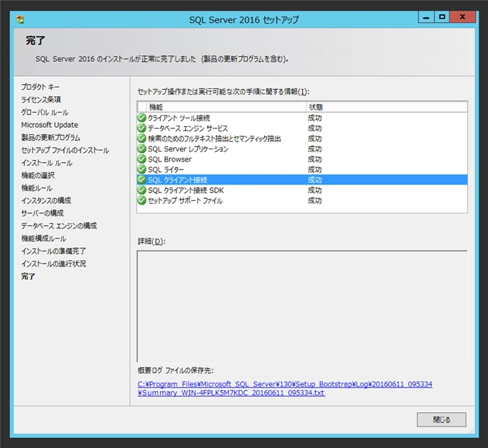Click green check icon for SQL Browser

coord(141,159)
